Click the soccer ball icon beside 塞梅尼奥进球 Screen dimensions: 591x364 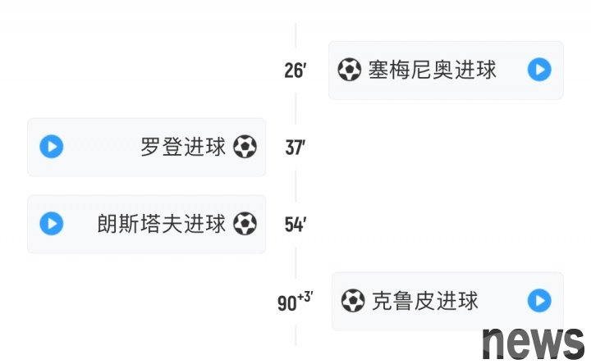[x=350, y=70]
